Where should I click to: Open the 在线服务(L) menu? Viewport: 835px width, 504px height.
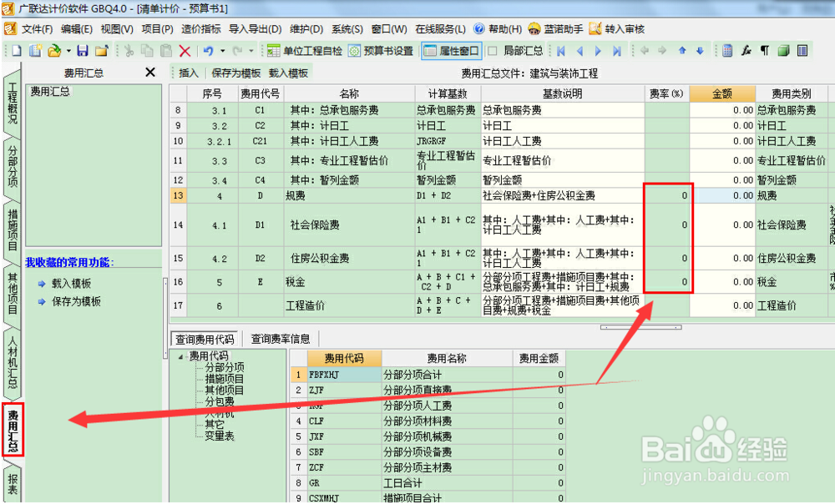click(x=440, y=28)
